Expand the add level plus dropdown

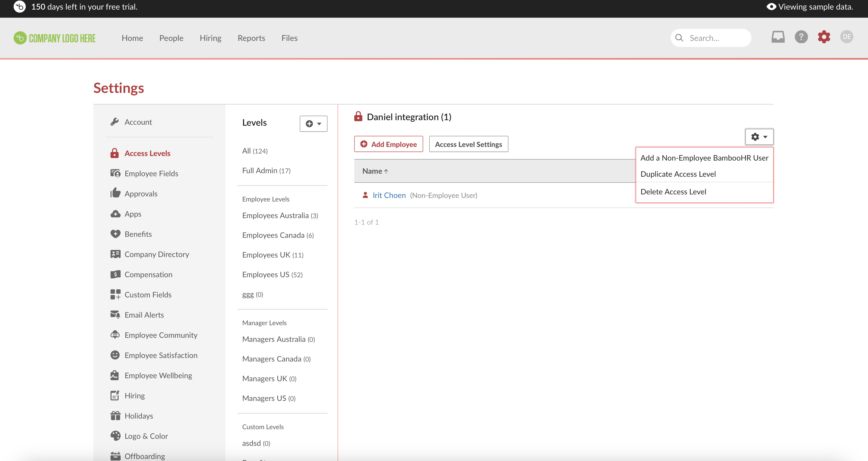(x=313, y=124)
